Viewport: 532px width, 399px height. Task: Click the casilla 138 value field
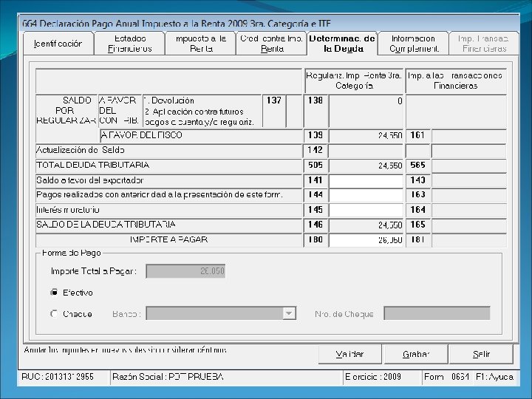point(366,112)
